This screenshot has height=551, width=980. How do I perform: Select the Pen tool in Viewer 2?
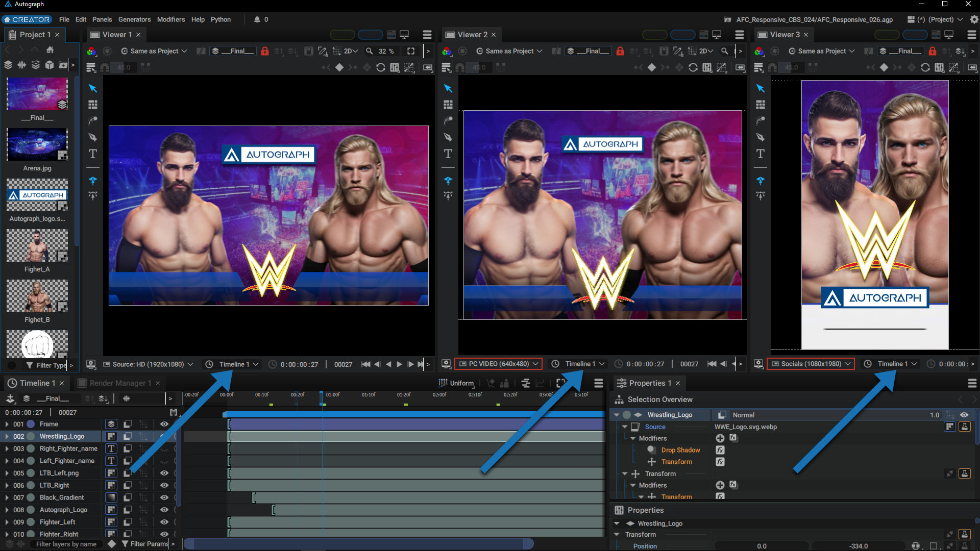coord(448,137)
